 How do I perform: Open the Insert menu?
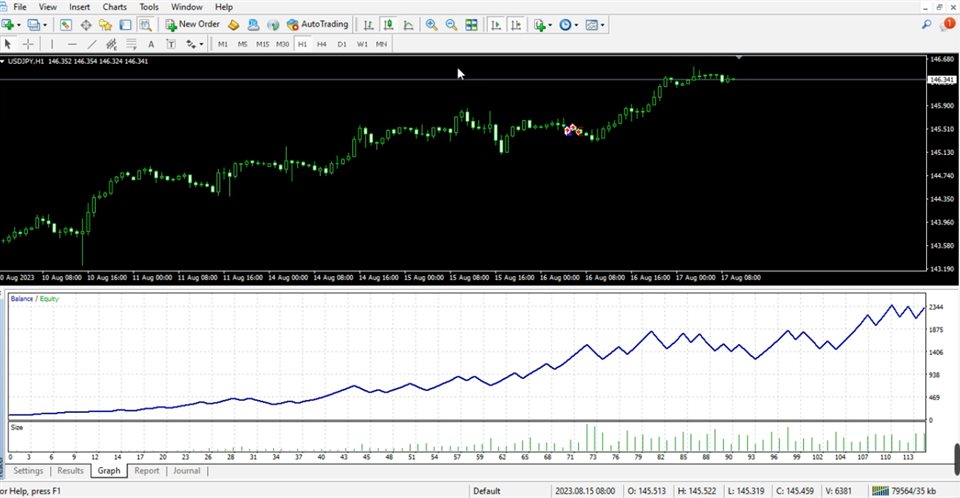tap(80, 7)
